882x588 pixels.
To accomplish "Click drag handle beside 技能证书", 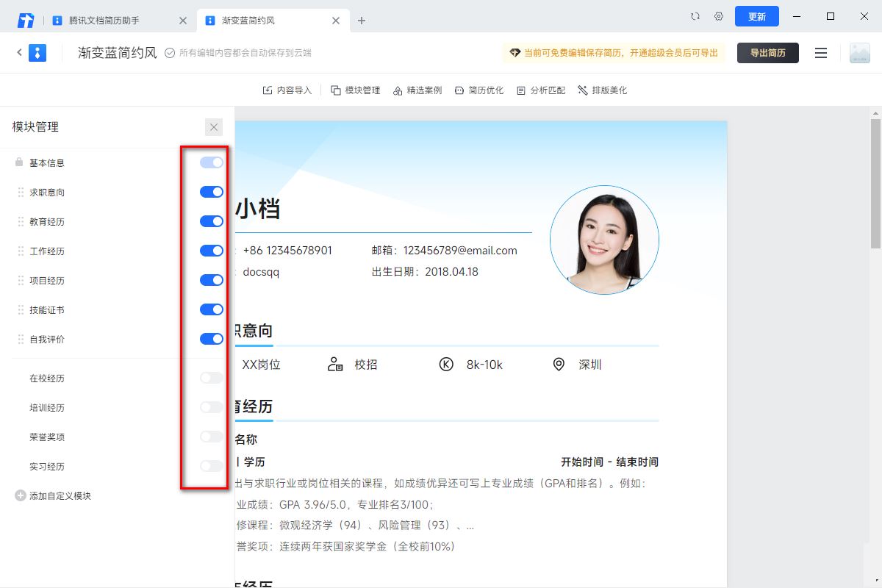I will [x=21, y=309].
